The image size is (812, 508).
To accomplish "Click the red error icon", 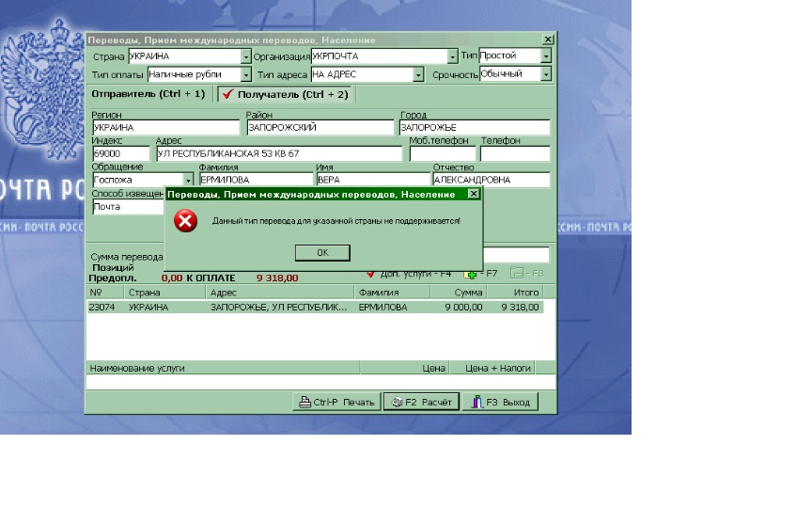I will (185, 221).
